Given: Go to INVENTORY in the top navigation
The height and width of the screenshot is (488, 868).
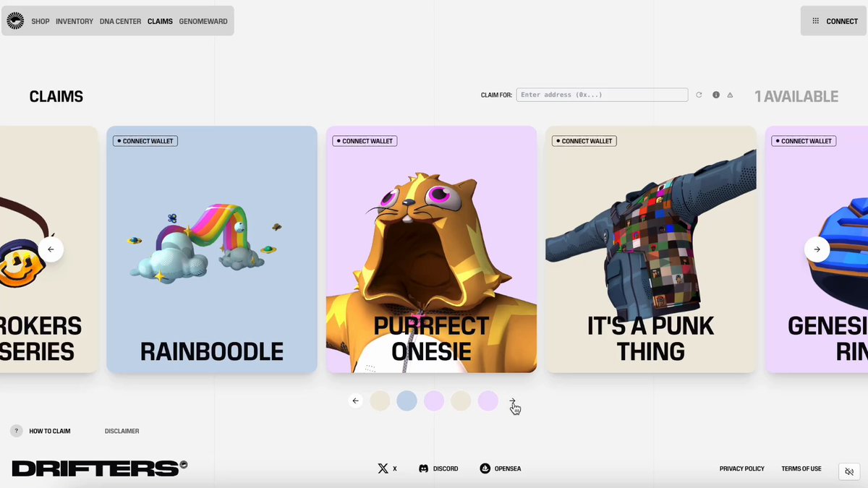Looking at the screenshot, I should pyautogui.click(x=75, y=22).
